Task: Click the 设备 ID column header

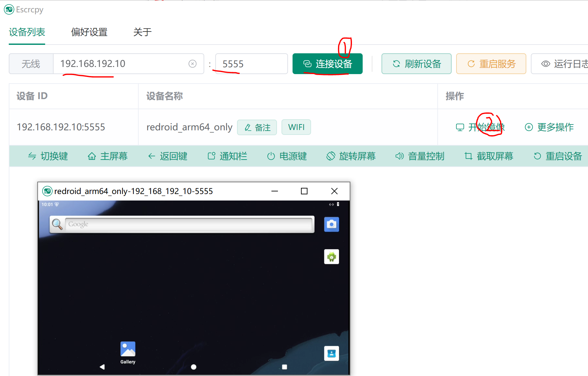Action: pyautogui.click(x=32, y=96)
